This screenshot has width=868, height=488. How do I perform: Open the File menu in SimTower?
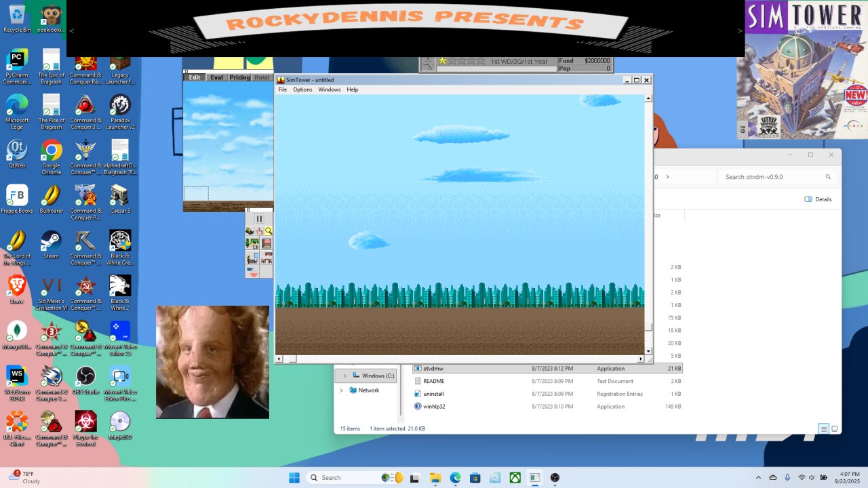tap(283, 89)
